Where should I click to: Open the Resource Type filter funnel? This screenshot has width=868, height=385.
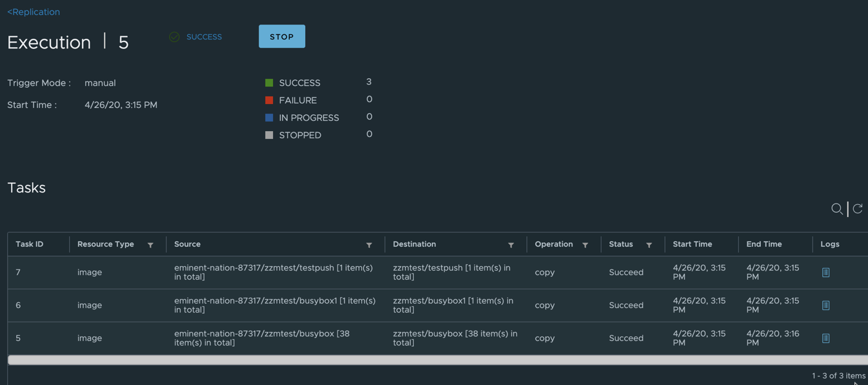(x=150, y=244)
